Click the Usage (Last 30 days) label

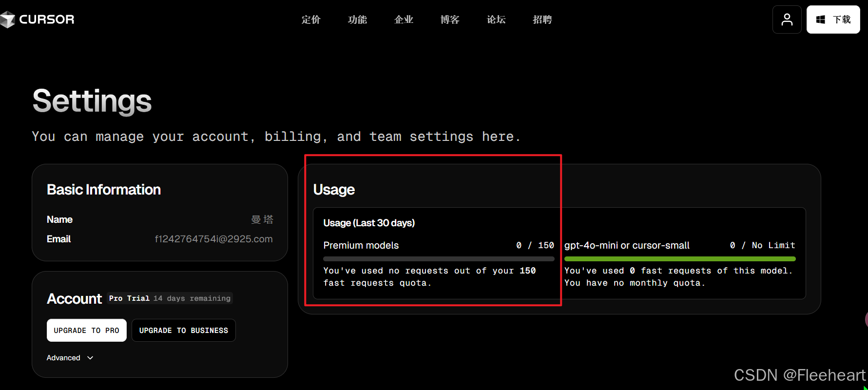369,223
